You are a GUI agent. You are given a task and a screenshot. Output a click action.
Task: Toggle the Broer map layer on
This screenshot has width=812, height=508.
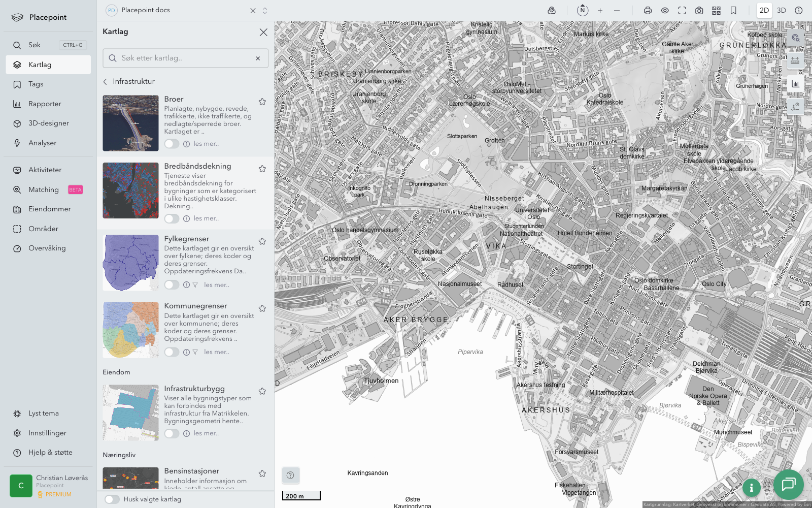172,144
